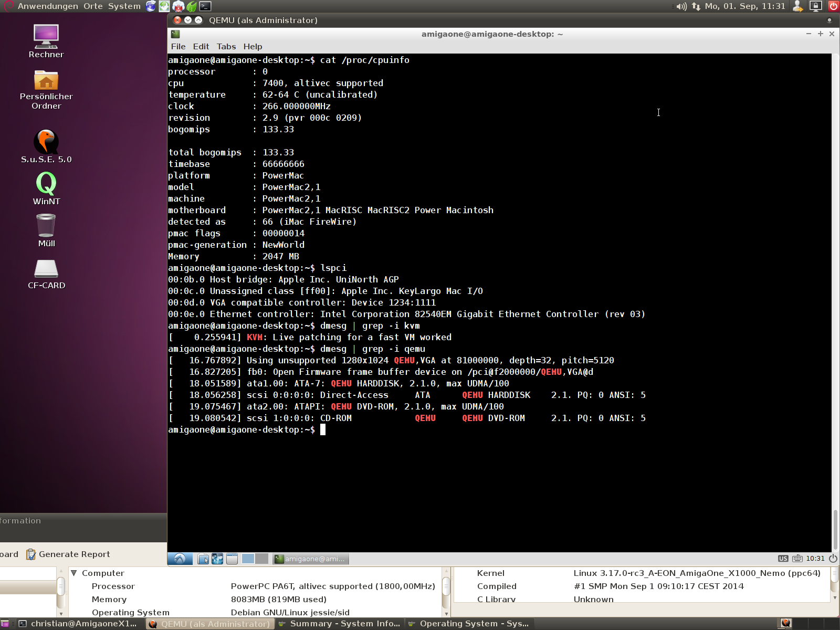This screenshot has width=840, height=630.
Task: Click the green leaf launcher in the top panel
Action: (x=192, y=6)
